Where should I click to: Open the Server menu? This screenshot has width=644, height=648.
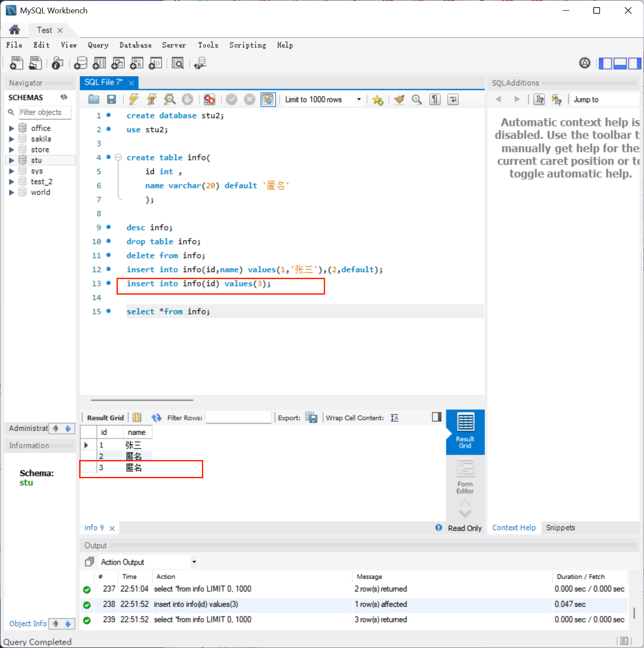click(174, 45)
